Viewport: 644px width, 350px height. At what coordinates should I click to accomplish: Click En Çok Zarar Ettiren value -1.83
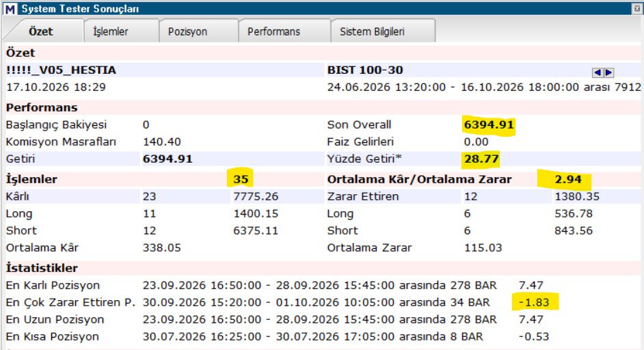[x=534, y=302]
